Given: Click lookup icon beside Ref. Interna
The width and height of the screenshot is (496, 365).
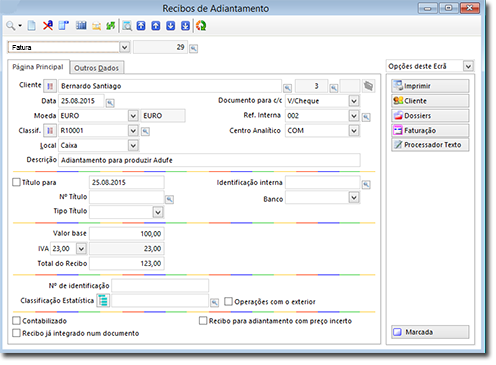Looking at the screenshot, I should (x=366, y=117).
